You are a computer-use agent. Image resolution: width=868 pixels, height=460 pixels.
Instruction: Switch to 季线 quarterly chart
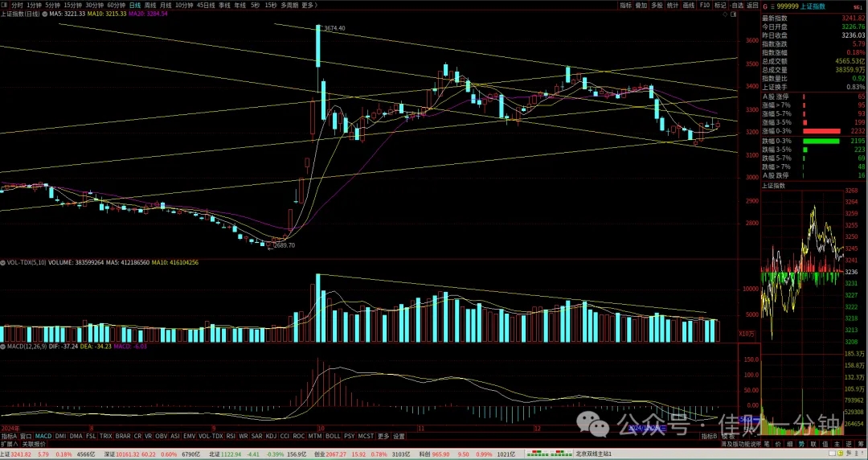click(225, 5)
